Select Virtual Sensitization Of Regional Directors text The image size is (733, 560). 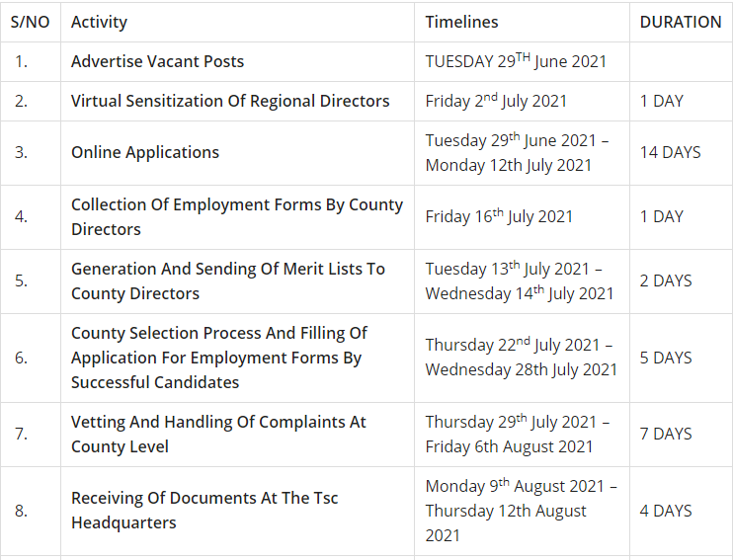(230, 101)
